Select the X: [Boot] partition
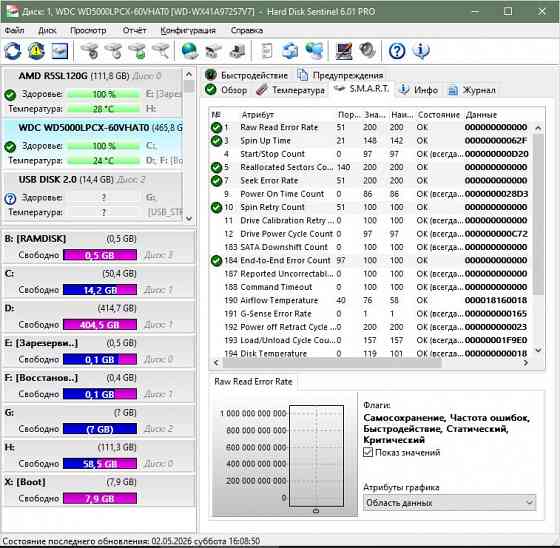Screen dimensions: 560x548 [99, 490]
